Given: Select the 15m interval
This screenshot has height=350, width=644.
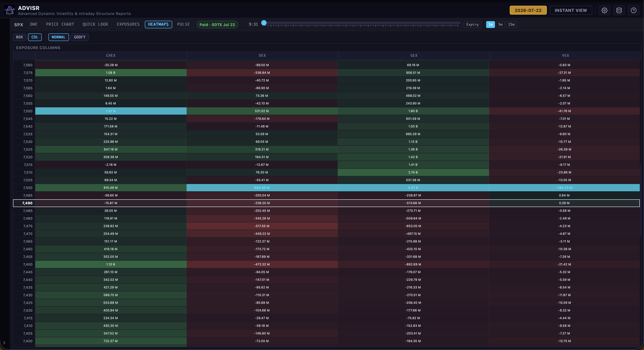Looking at the screenshot, I should 511,25.
